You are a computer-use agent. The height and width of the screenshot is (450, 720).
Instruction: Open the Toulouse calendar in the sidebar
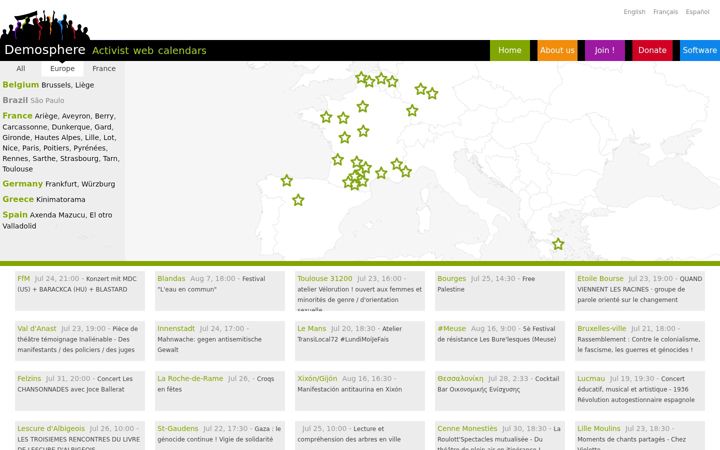pos(17,169)
